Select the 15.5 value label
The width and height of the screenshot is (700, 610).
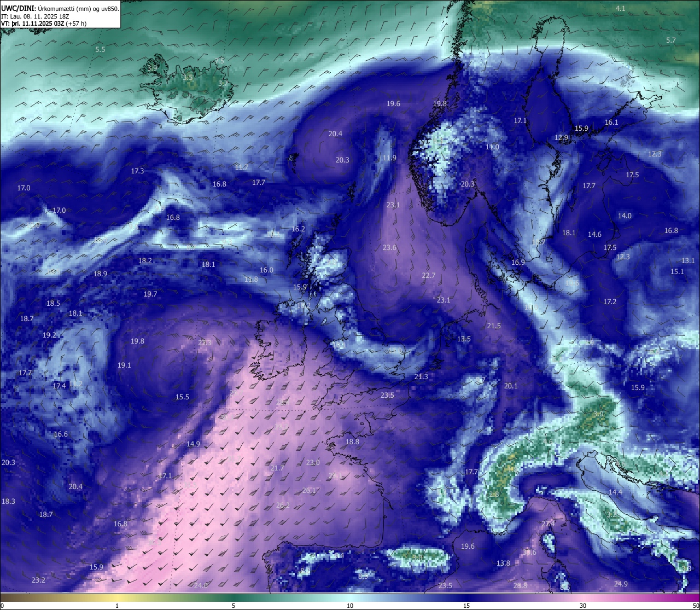pos(182,397)
